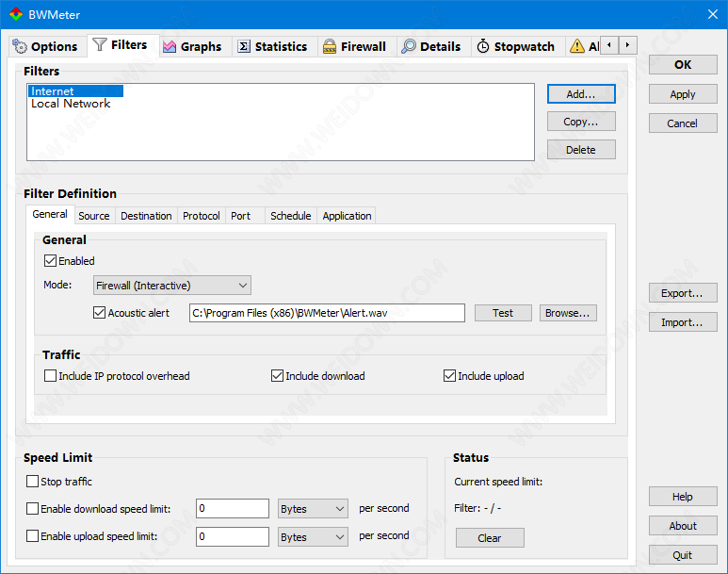Uncheck Include download
The width and height of the screenshot is (728, 574).
tap(277, 375)
